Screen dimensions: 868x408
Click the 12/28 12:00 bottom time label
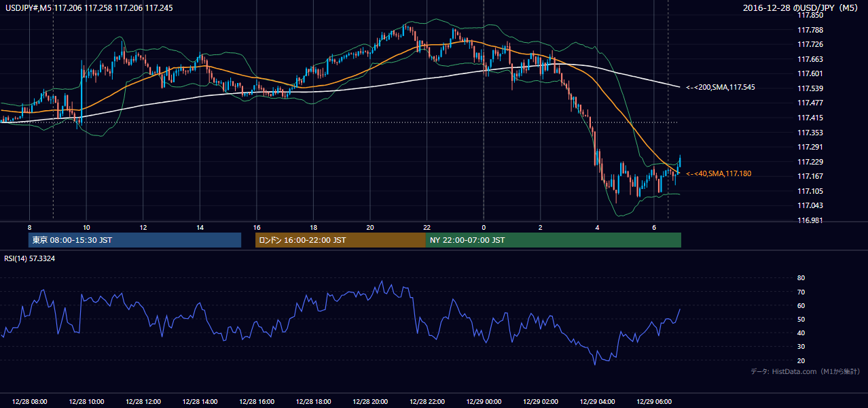(x=143, y=402)
